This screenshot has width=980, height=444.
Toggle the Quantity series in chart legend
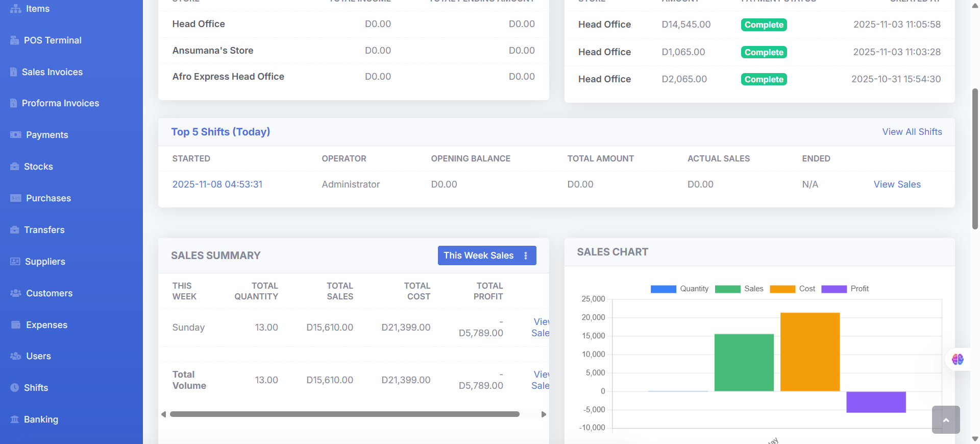679,289
